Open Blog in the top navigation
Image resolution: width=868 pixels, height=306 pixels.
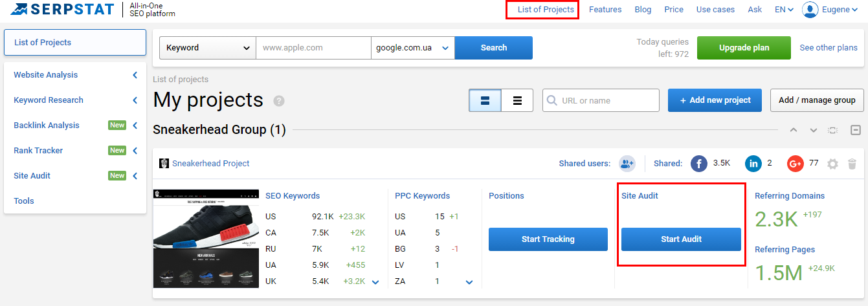click(x=643, y=10)
